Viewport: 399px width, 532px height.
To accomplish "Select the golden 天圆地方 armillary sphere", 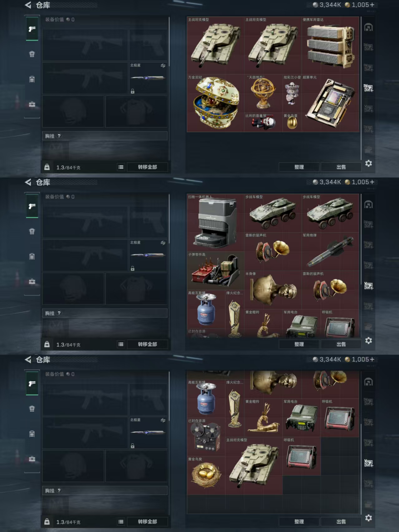I will [x=263, y=93].
